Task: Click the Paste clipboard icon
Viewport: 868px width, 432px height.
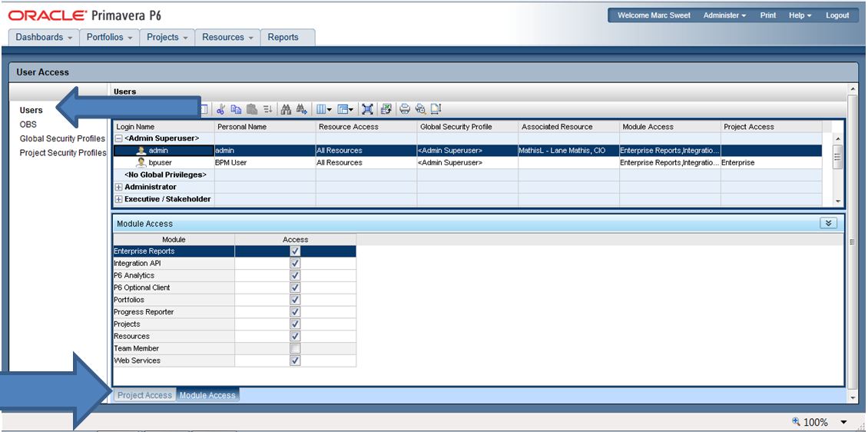Action: (252, 109)
